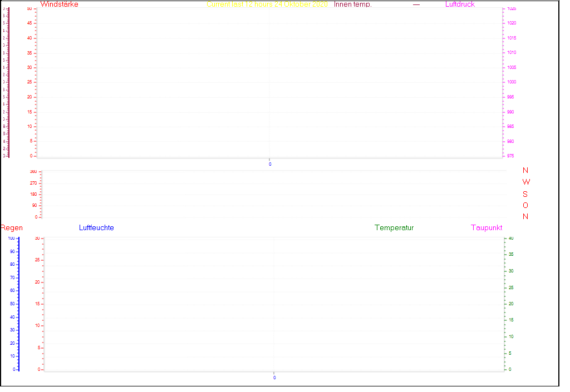Click the 0 label under top chart
Screen dimensions: 570x392
click(x=270, y=164)
